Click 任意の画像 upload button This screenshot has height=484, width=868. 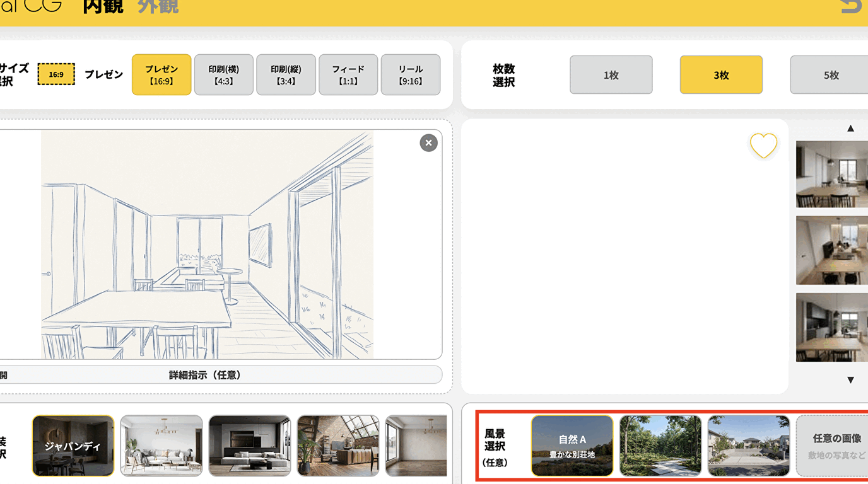point(833,446)
